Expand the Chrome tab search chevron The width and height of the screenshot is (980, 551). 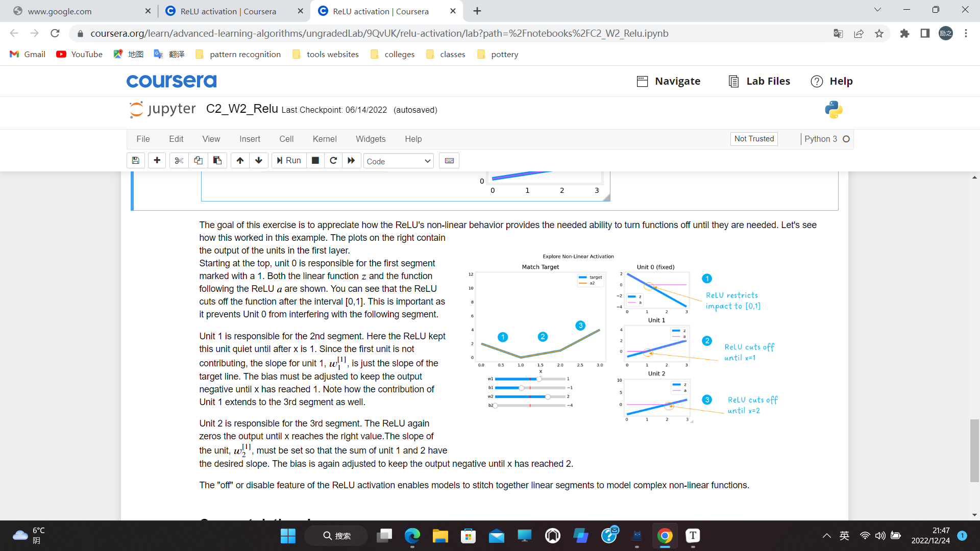(x=877, y=10)
